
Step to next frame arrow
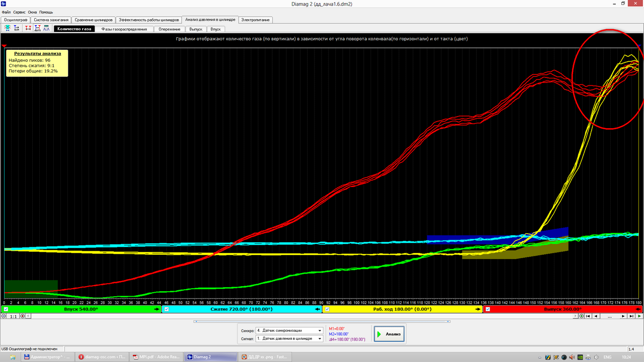(623, 316)
